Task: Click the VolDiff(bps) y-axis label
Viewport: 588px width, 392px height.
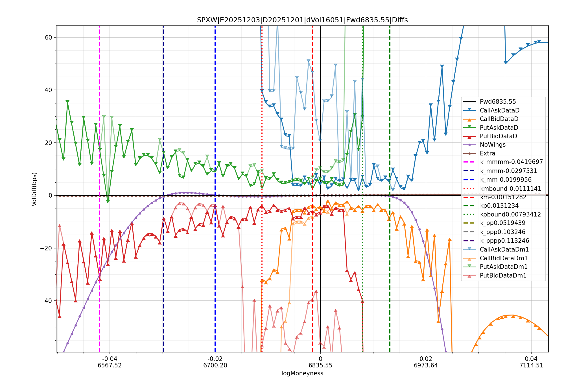Action: (x=34, y=189)
